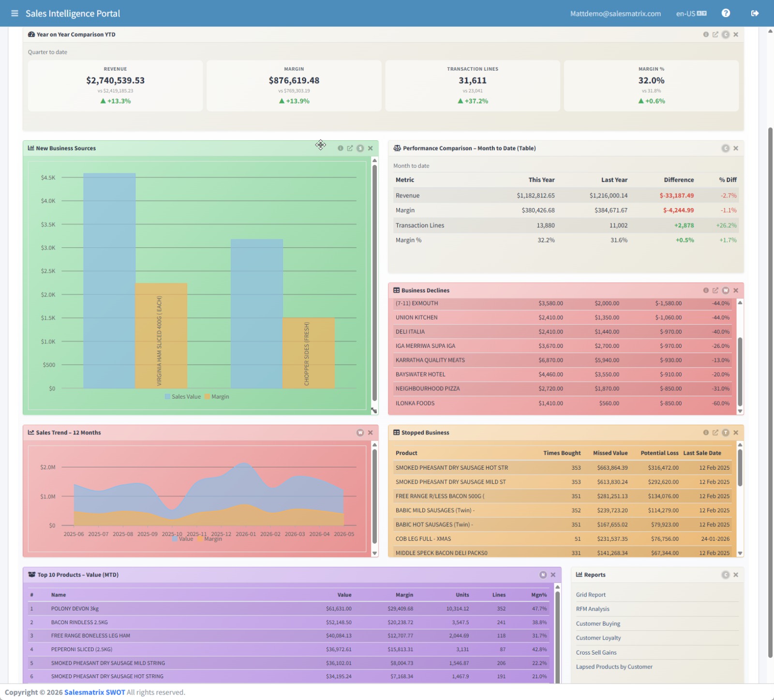Toggle the Value legend in Sales Trend chart
Viewport: 774px width, 700px height.
tap(182, 538)
